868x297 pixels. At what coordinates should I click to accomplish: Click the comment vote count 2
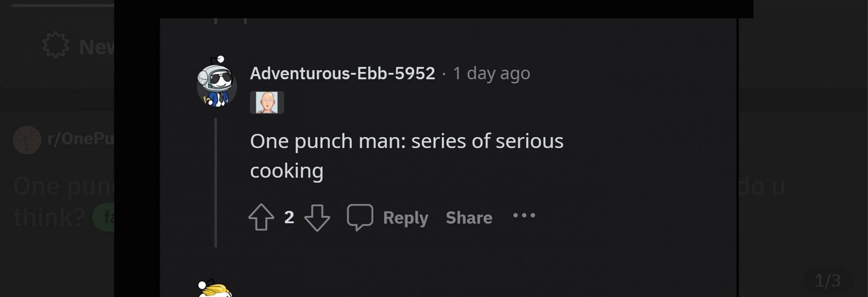pos(289,217)
